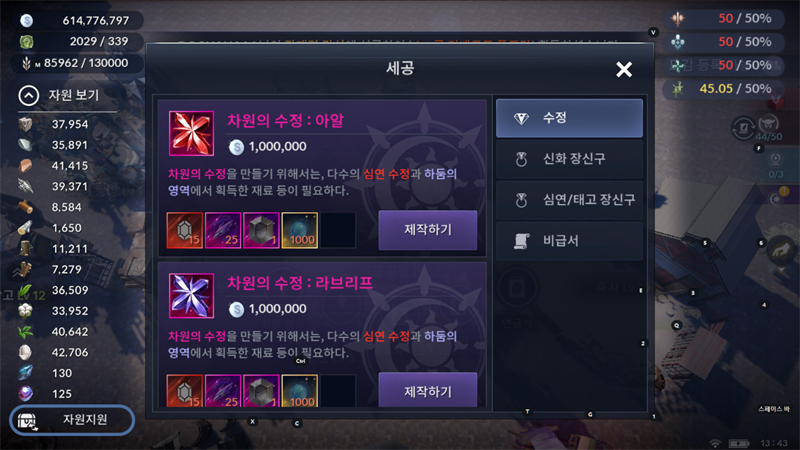Close the 세공 crafting window
800x450 pixels.
pyautogui.click(x=623, y=69)
